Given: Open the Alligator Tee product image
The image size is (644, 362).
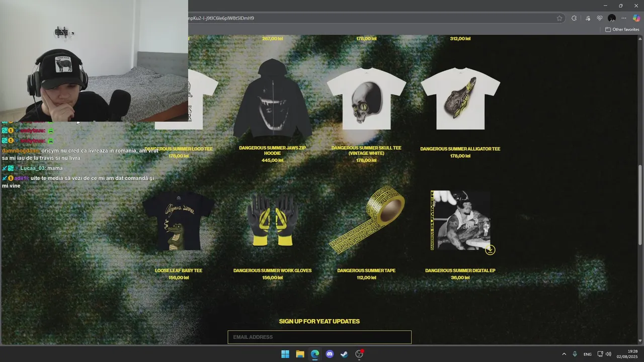Looking at the screenshot, I should [460, 99].
